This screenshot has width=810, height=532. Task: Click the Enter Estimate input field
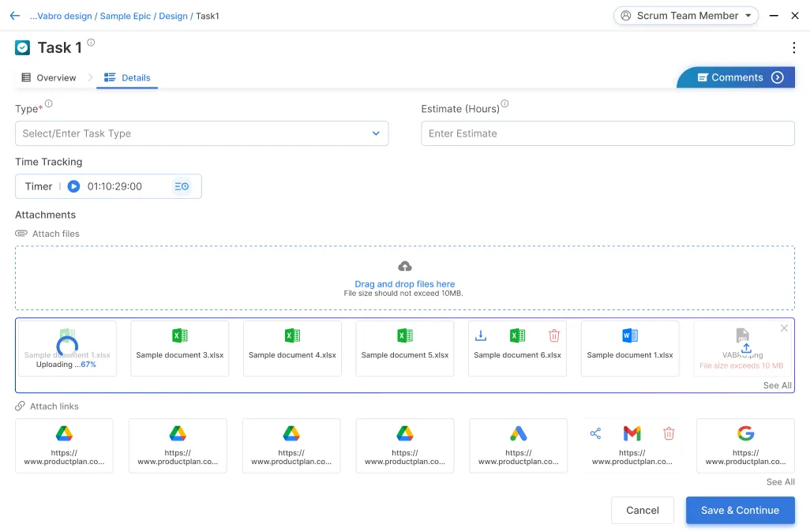[607, 133]
